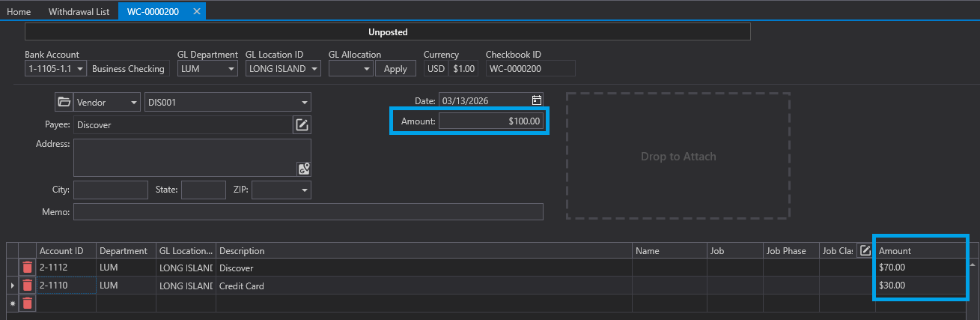The image size is (980, 320).
Task: Open the calendar picker for Date
Action: click(x=536, y=100)
